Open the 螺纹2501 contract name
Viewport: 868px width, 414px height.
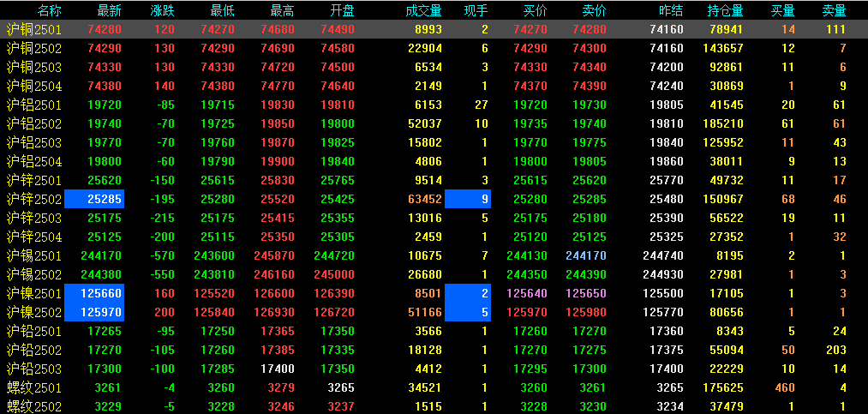(33, 387)
